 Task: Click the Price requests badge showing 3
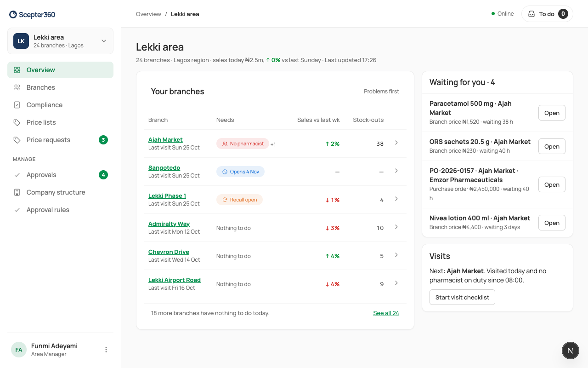(103, 140)
